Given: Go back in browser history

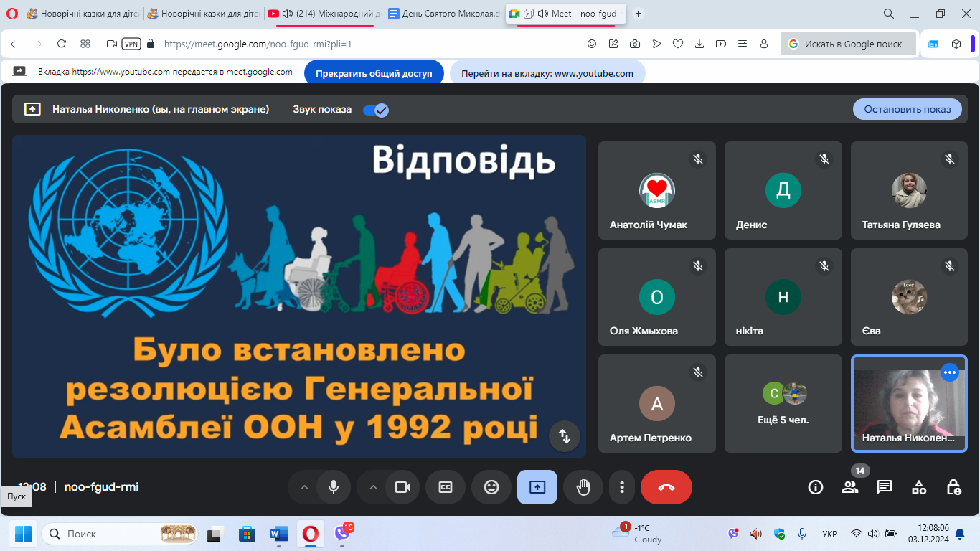Looking at the screenshot, I should click(14, 44).
